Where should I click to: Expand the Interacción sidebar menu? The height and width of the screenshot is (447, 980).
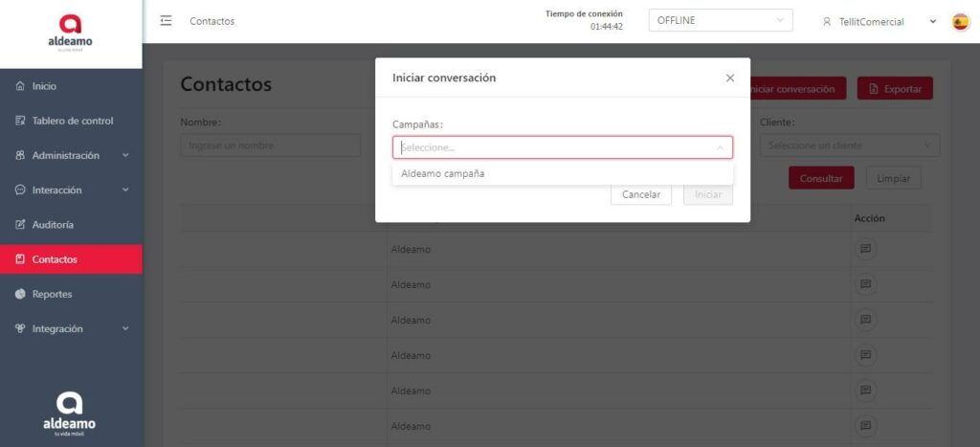(x=71, y=190)
